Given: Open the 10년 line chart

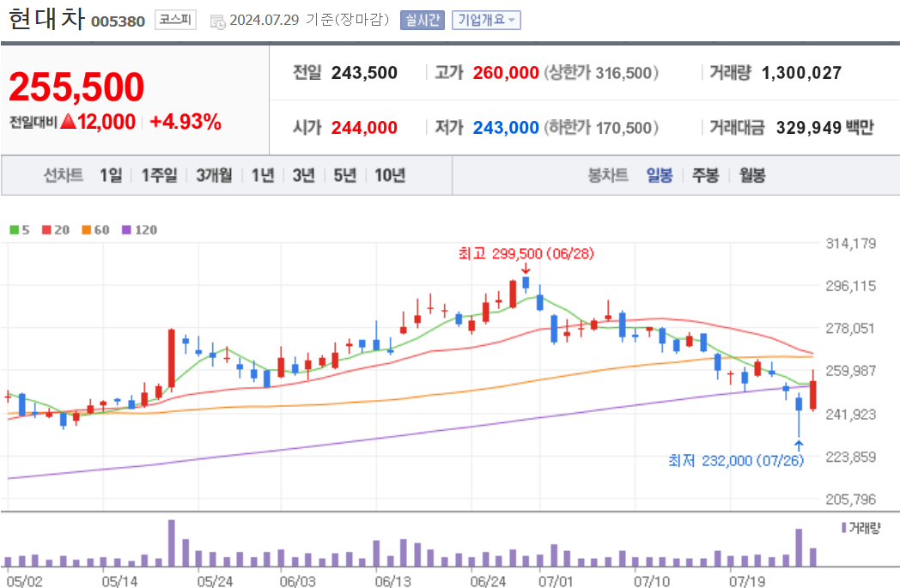Looking at the screenshot, I should point(390,175).
